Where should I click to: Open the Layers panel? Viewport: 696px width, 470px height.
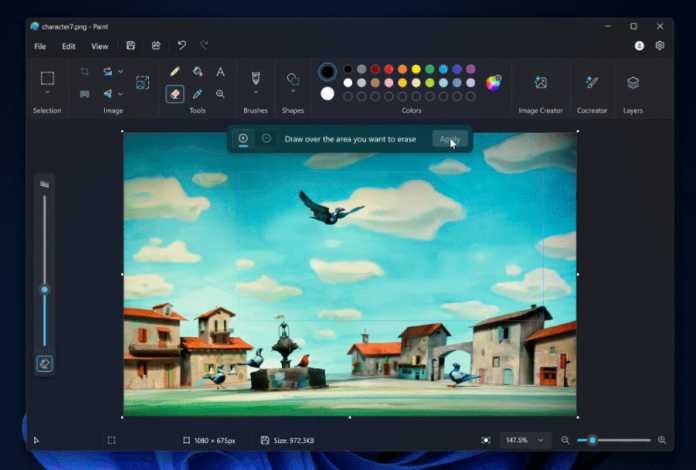tap(632, 82)
